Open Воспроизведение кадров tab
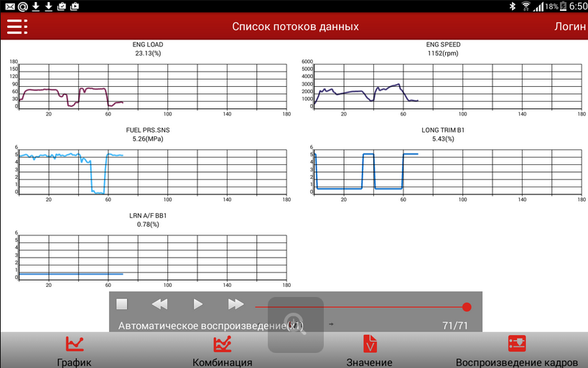Image resolution: width=588 pixels, height=368 pixels. click(517, 351)
